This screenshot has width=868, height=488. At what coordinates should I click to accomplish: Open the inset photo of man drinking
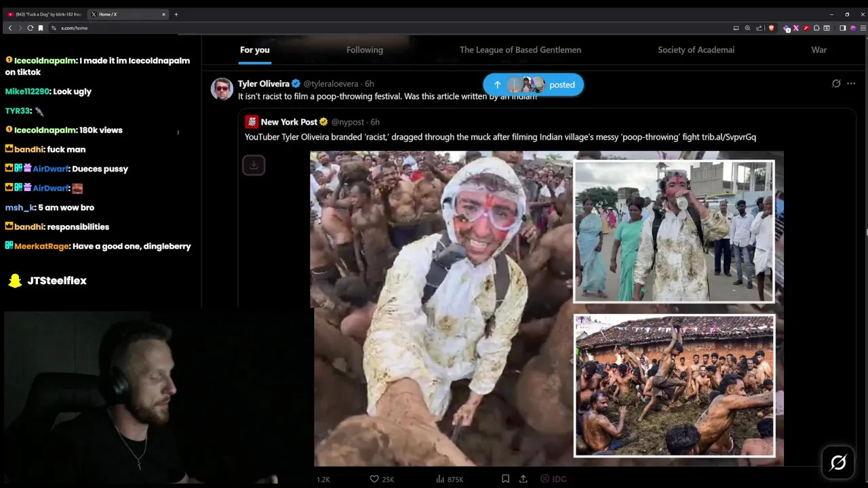pos(673,231)
